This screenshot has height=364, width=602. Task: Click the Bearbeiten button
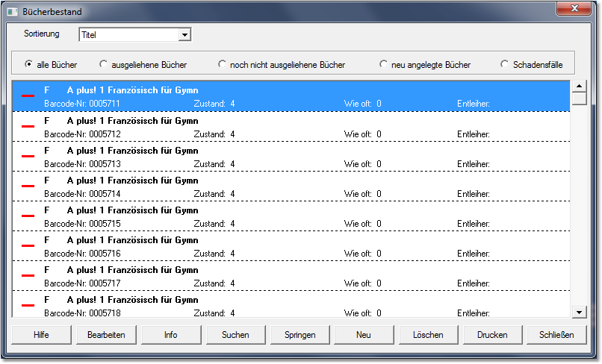(x=106, y=335)
